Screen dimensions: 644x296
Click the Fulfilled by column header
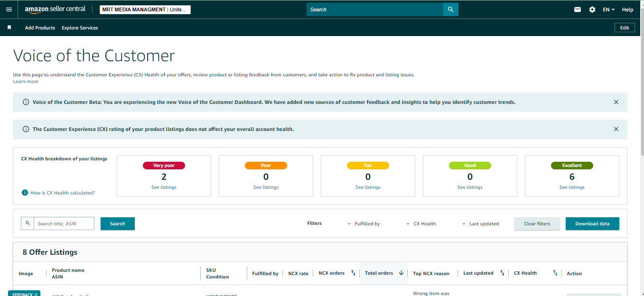tap(265, 273)
